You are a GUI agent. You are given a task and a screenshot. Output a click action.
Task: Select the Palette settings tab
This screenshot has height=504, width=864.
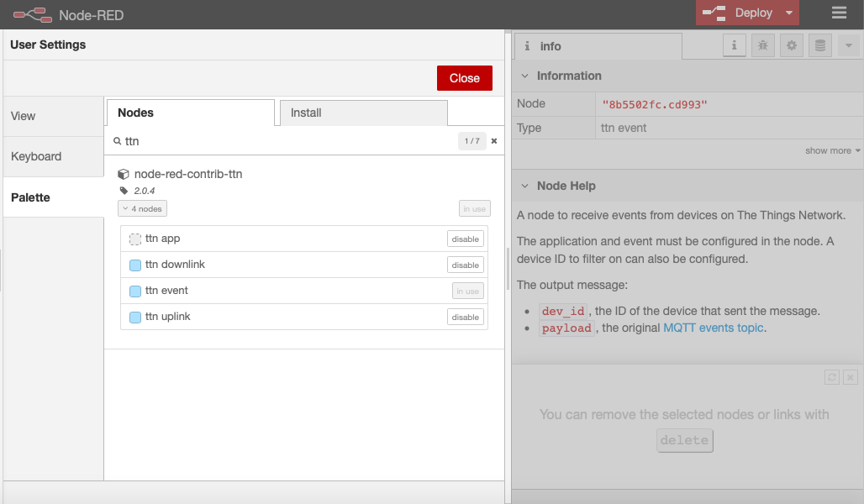click(x=54, y=197)
